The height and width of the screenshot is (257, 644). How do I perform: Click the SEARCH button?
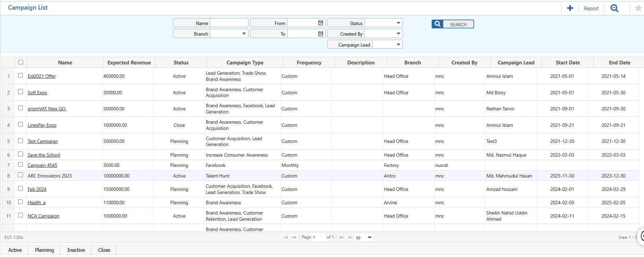tap(453, 24)
